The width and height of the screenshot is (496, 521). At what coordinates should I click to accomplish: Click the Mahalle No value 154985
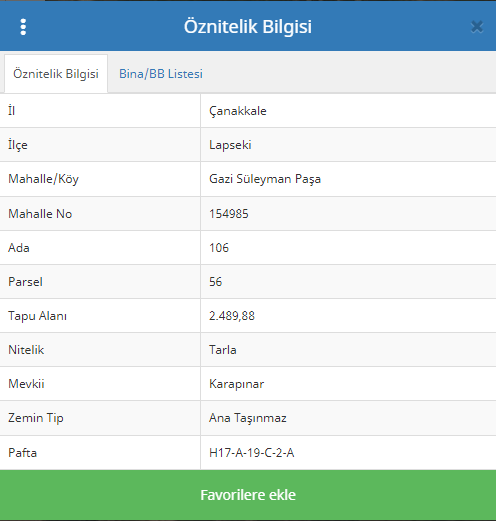click(x=229, y=214)
